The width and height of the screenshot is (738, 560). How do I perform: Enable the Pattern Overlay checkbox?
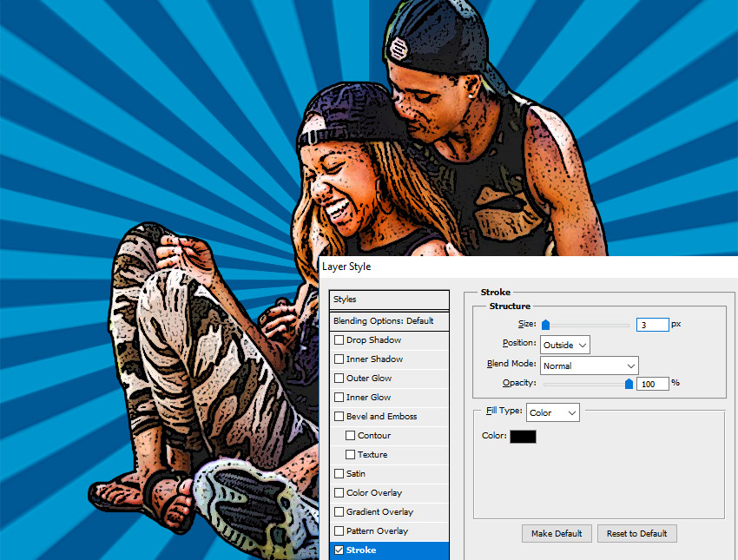(x=339, y=530)
